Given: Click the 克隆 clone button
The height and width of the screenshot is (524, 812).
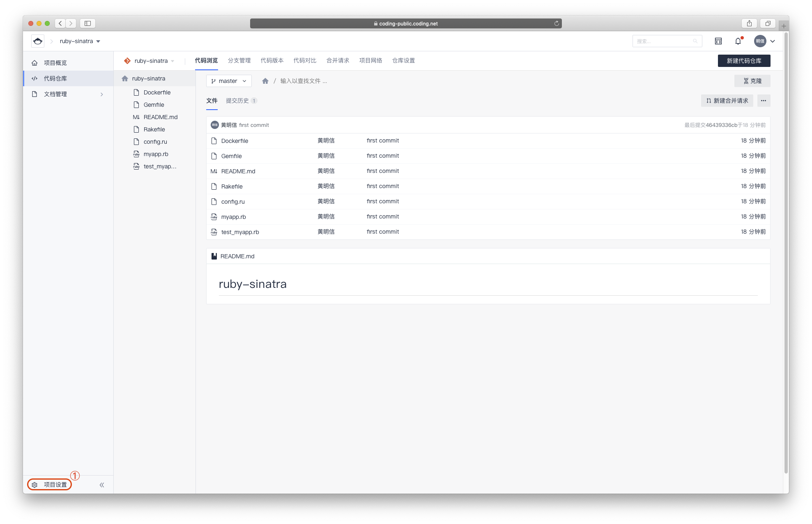Looking at the screenshot, I should click(x=752, y=81).
